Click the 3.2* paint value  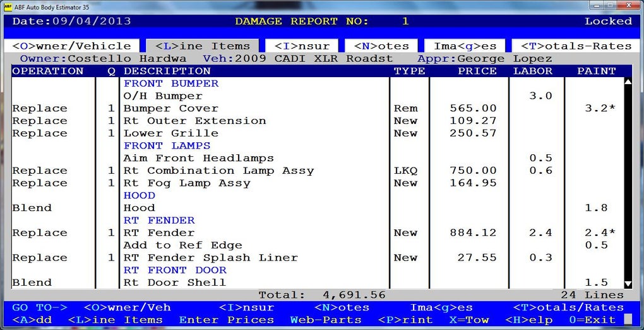coord(600,108)
